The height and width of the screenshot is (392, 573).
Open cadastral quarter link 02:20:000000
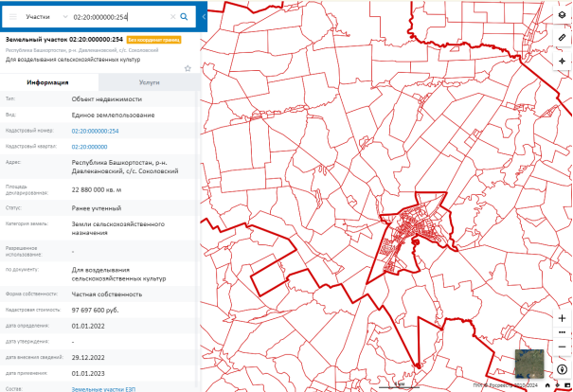(x=89, y=147)
